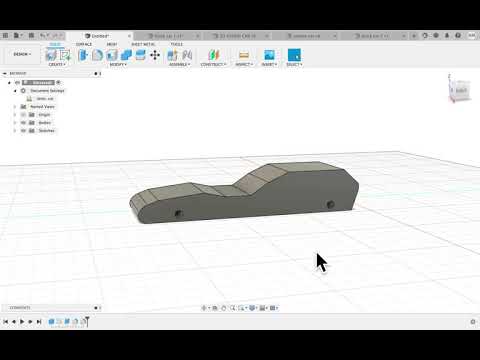Select the Move/Copy four-arrow icon
This screenshot has height=360, width=480.
[x=155, y=55]
